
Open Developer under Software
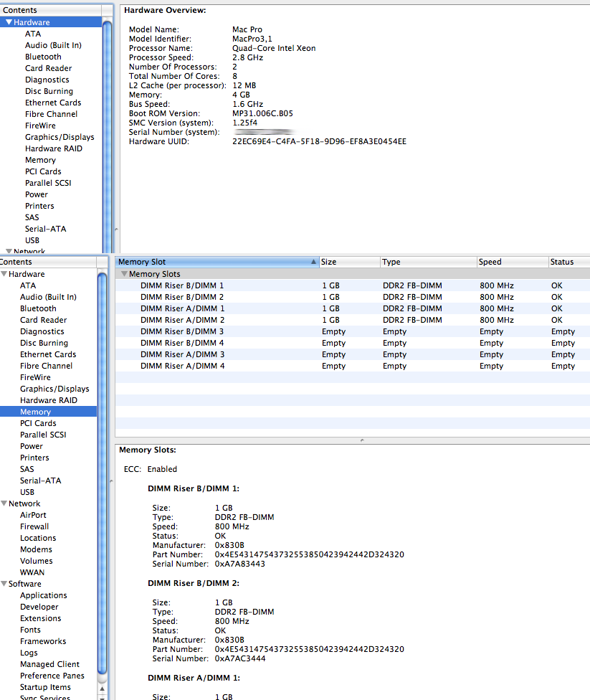39,607
